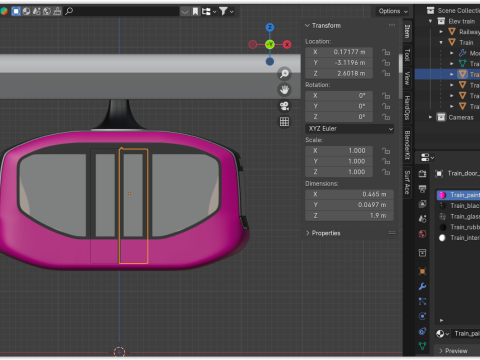The height and width of the screenshot is (360, 480).
Task: Select the Train_paint material slot
Action: 458,195
